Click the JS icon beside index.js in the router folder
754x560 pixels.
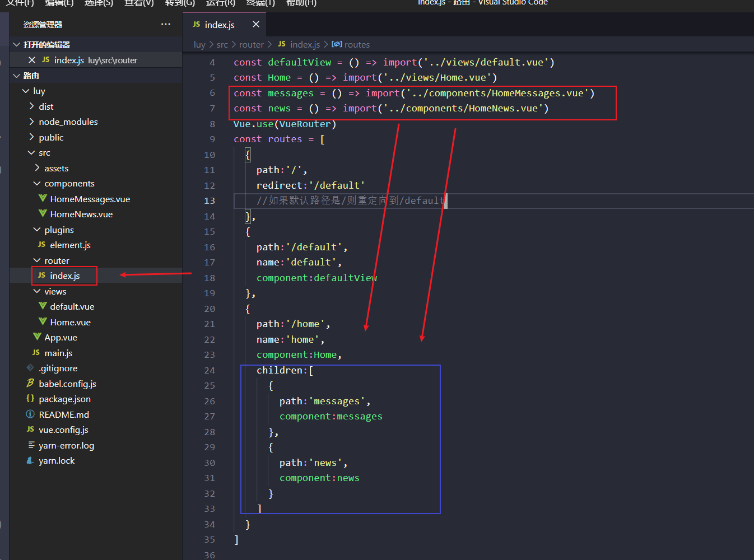42,276
